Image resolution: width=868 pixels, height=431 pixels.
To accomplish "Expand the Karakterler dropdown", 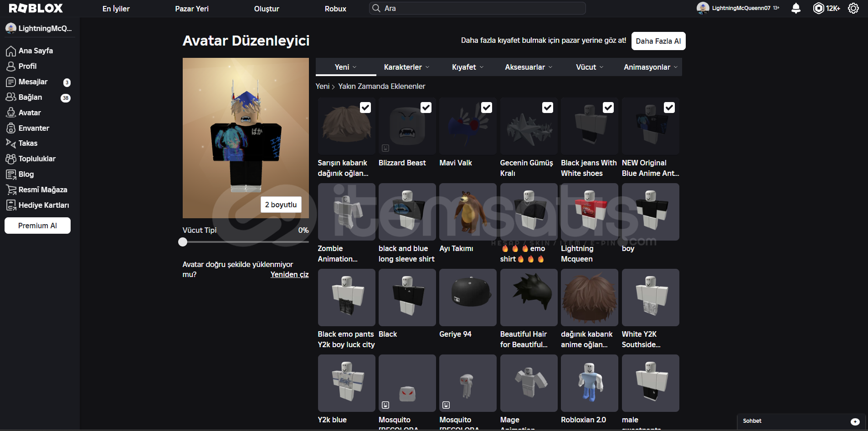I will (406, 67).
